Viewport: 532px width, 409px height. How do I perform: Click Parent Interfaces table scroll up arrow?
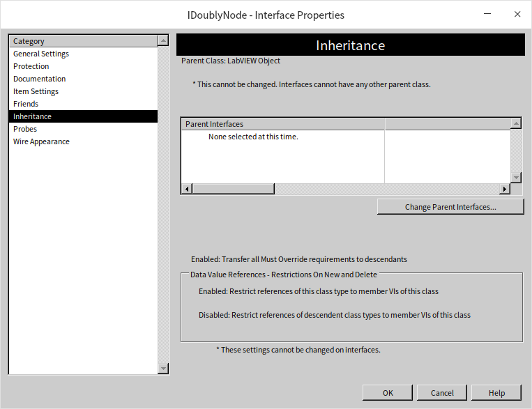[x=516, y=124]
